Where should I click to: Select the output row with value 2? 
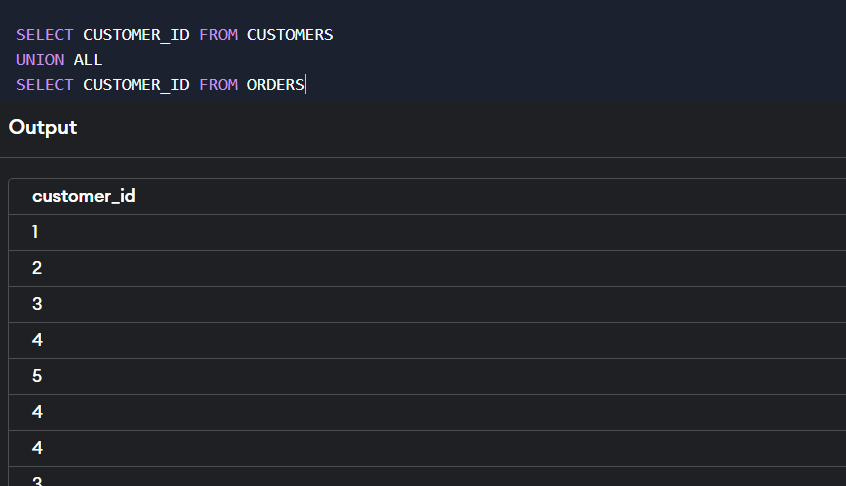[x=427, y=269]
